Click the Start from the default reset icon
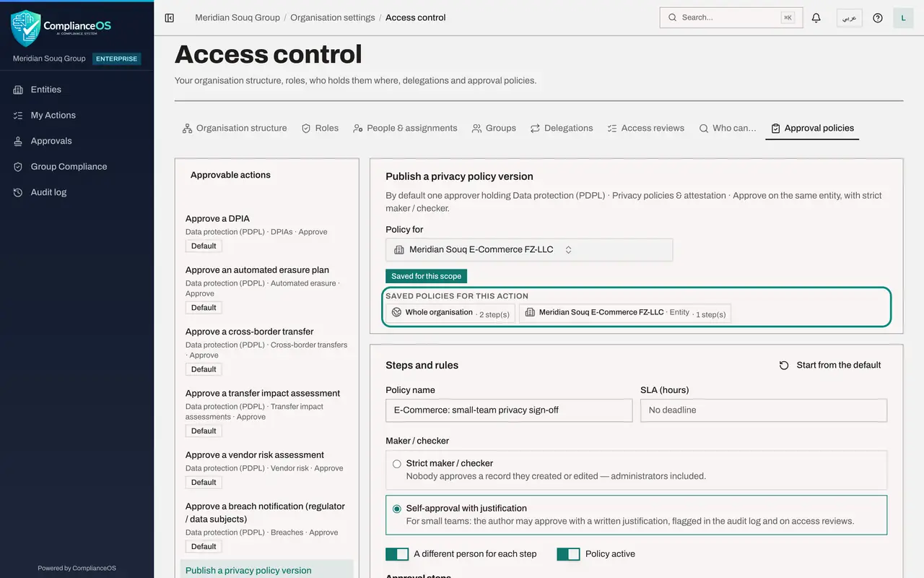924x578 pixels. coord(784,366)
